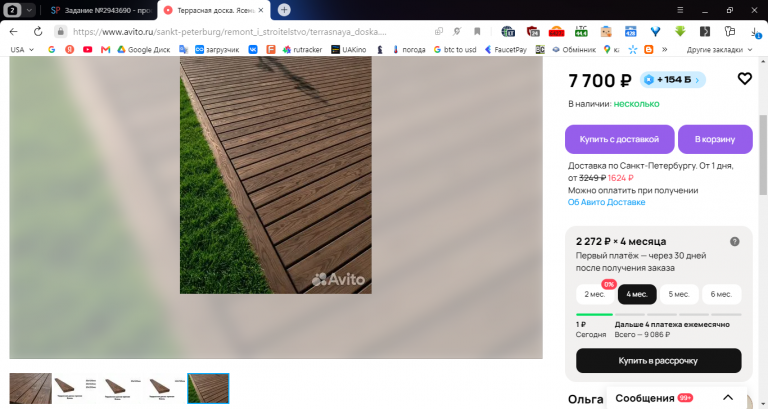Add item with В корзину button
Screen dimensions: 768x409
[x=715, y=139]
